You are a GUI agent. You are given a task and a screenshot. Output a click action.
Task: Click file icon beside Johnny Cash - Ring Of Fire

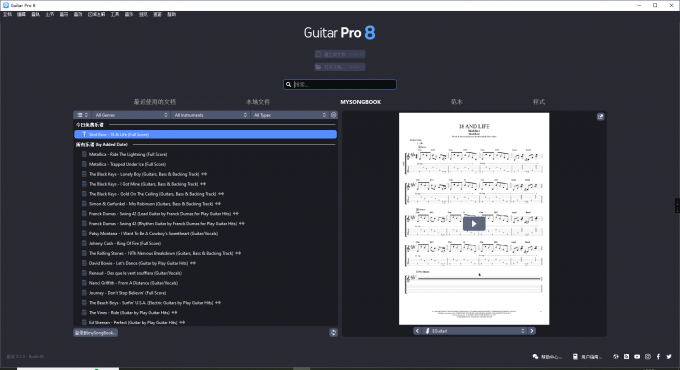click(x=84, y=243)
